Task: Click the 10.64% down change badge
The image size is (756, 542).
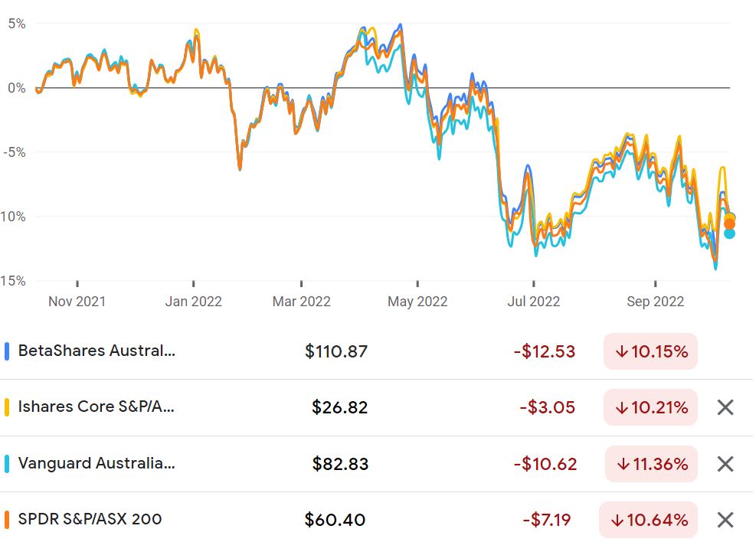Action: pyautogui.click(x=648, y=521)
